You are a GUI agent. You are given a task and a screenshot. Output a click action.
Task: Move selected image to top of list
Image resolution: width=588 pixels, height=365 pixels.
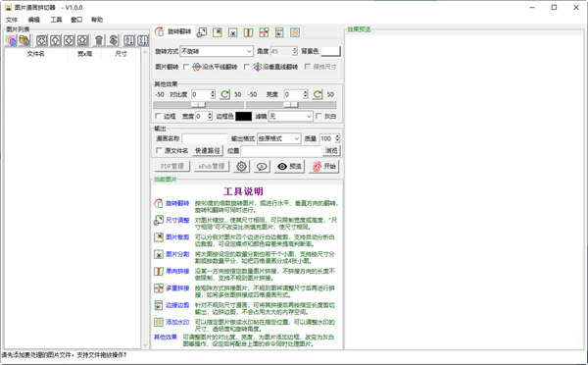[41, 40]
